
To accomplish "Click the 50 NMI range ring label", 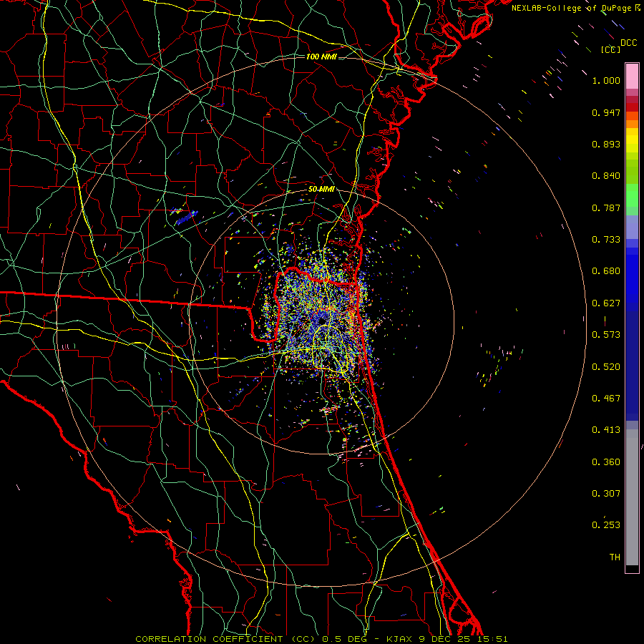I will pyautogui.click(x=321, y=190).
